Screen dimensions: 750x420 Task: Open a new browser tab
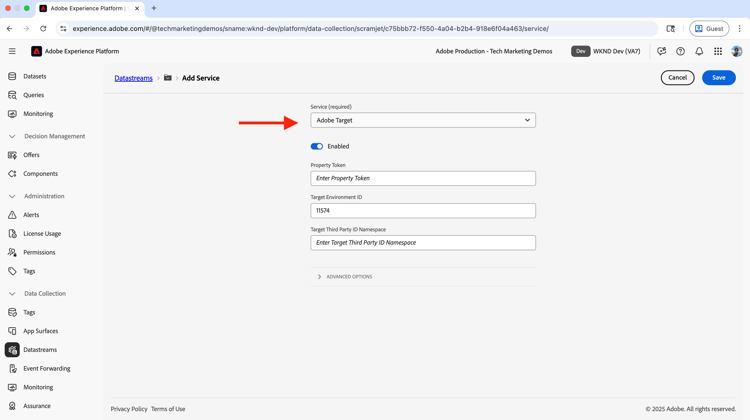154,8
